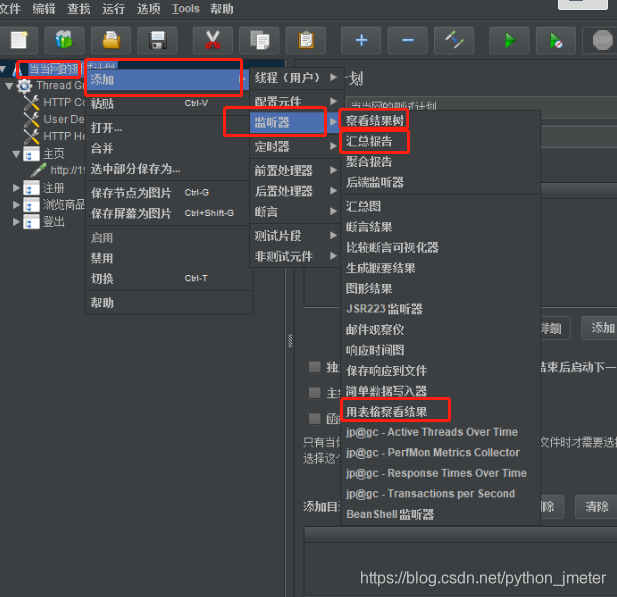
Task: Choose 保存节点为图片 context entry
Action: (169, 192)
